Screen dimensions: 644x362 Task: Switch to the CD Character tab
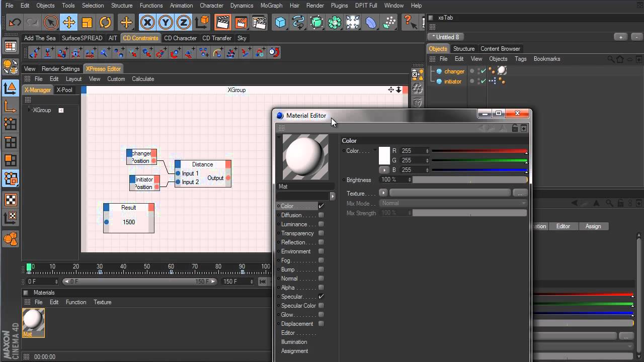pyautogui.click(x=180, y=38)
